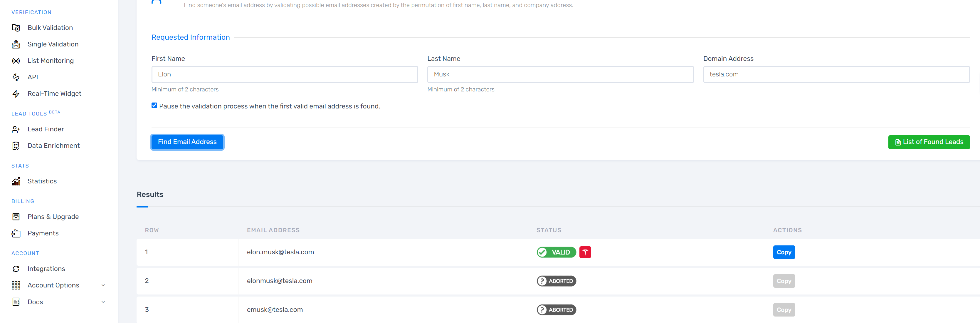
Task: Expand the Docs sidebar section
Action: tap(103, 301)
